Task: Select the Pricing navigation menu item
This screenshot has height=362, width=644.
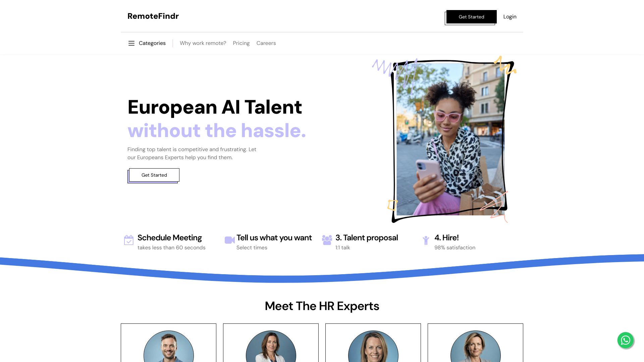Action: click(241, 43)
